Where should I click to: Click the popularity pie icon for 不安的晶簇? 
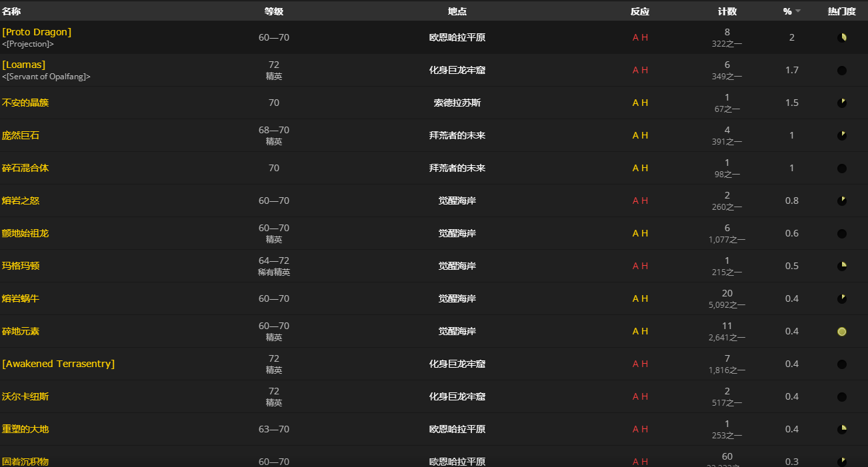pos(841,103)
